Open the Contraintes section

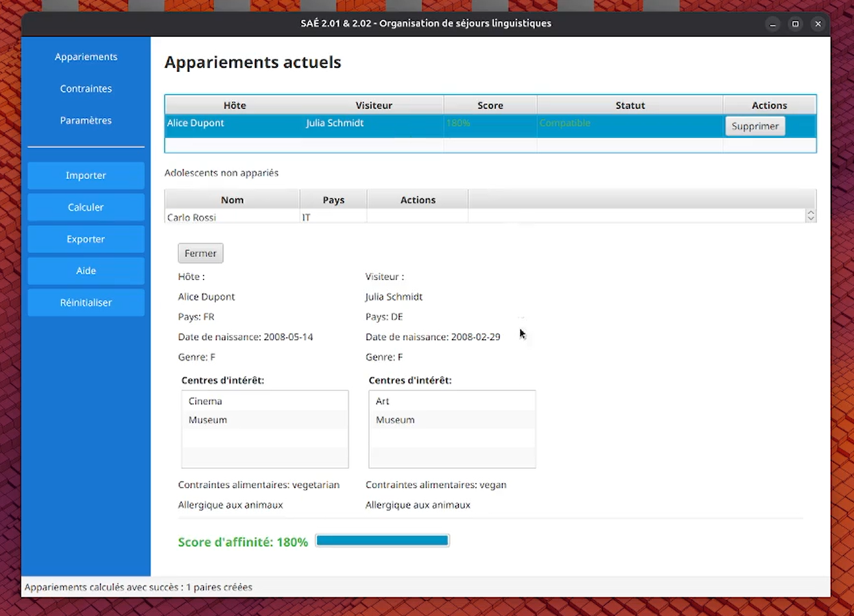pyautogui.click(x=86, y=88)
